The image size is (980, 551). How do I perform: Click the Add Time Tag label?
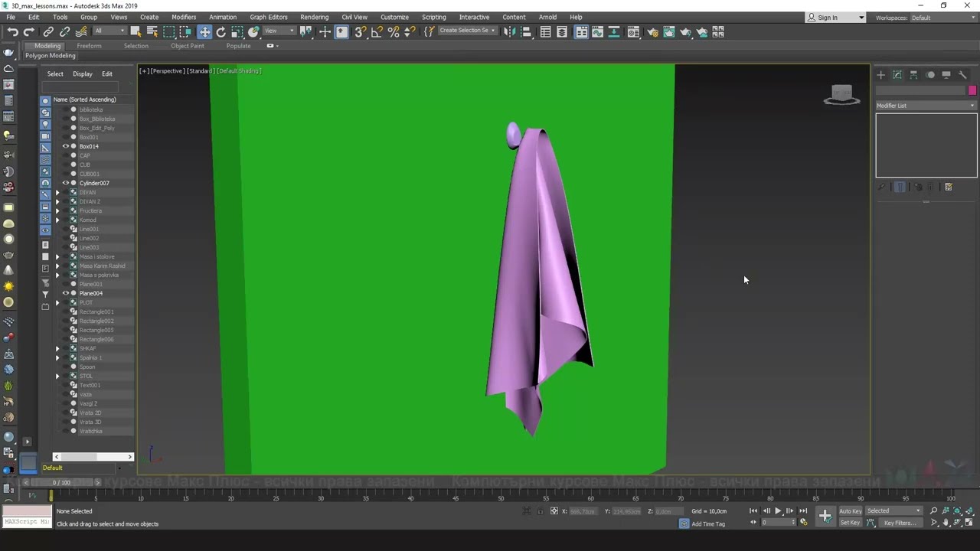click(708, 524)
